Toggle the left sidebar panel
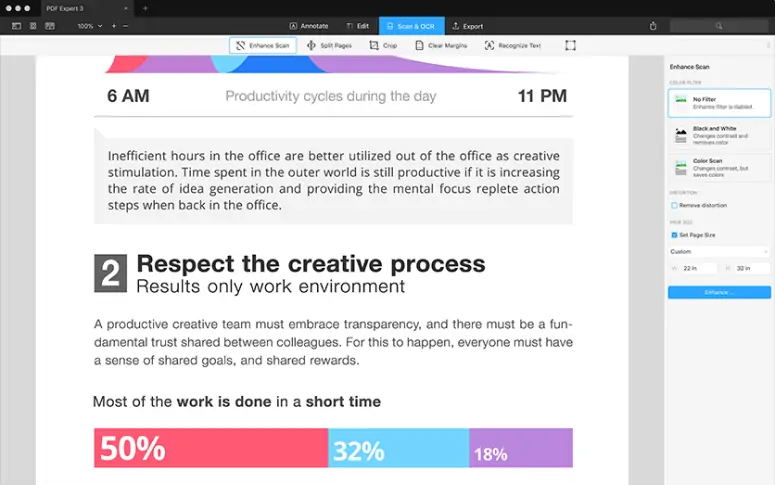Image resolution: width=775 pixels, height=485 pixels. pos(16,26)
